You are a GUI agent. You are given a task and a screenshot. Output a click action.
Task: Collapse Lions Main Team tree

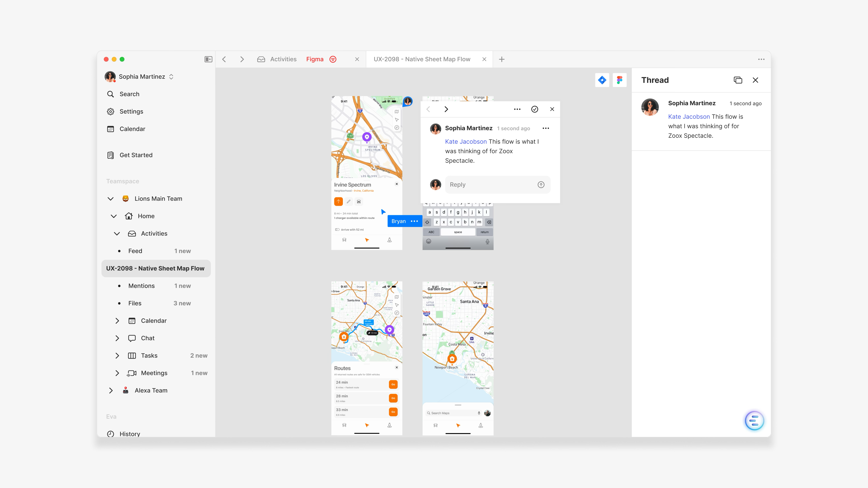pyautogui.click(x=111, y=199)
